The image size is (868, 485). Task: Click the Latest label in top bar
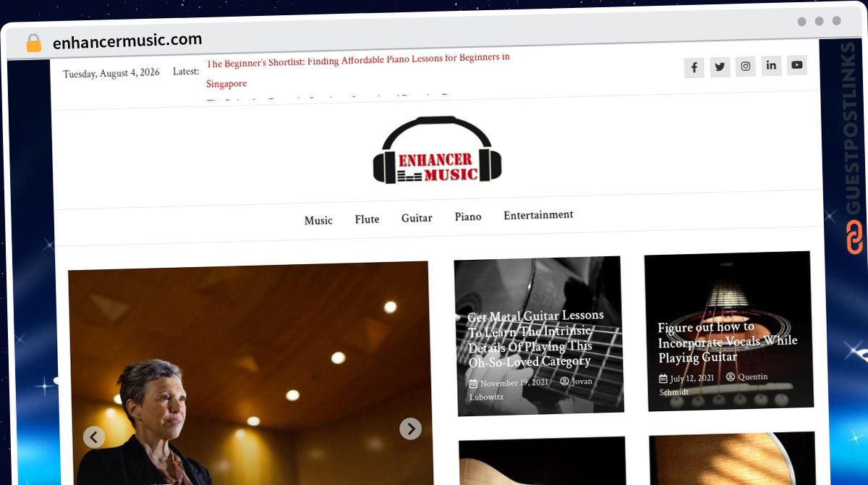(186, 72)
